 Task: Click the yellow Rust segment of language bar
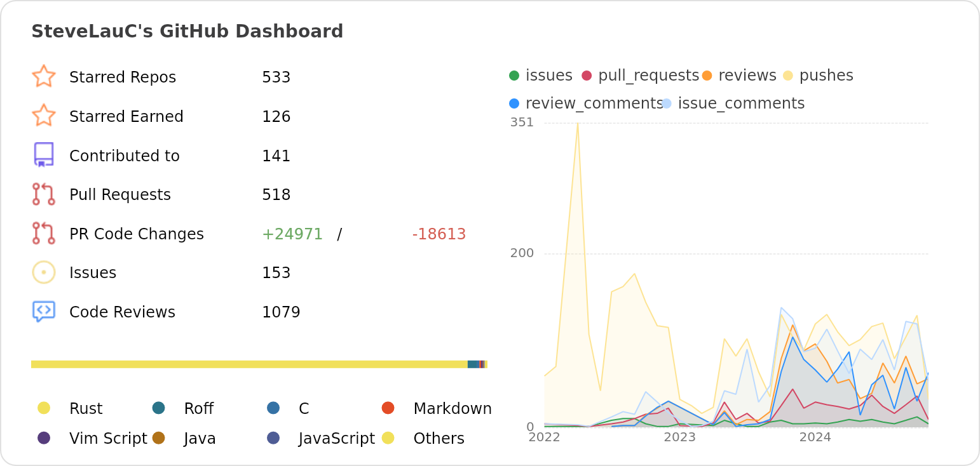(249, 364)
